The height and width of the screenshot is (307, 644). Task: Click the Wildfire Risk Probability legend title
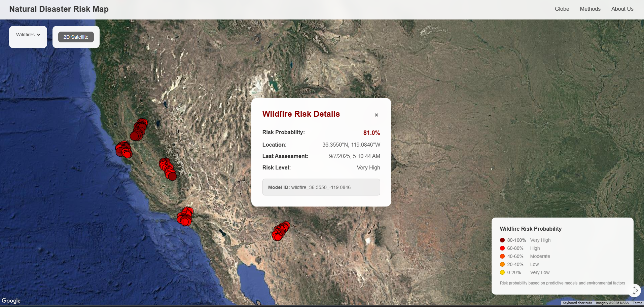(531, 229)
